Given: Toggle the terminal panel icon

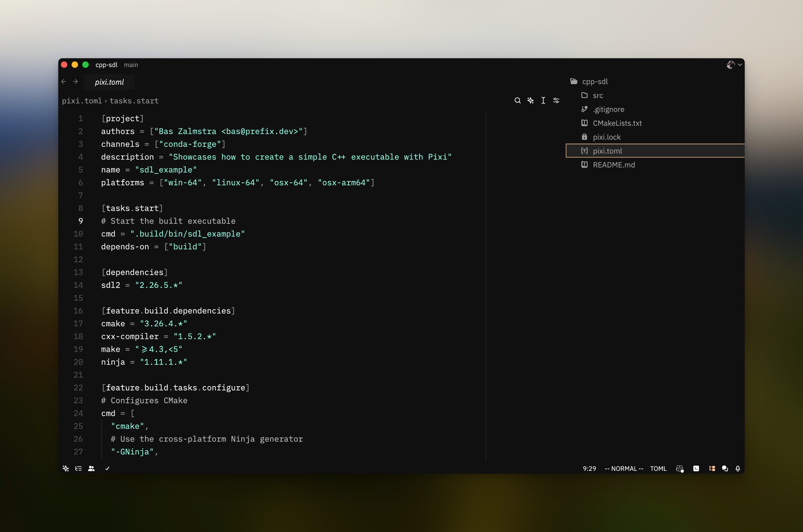Looking at the screenshot, I should coord(696,469).
